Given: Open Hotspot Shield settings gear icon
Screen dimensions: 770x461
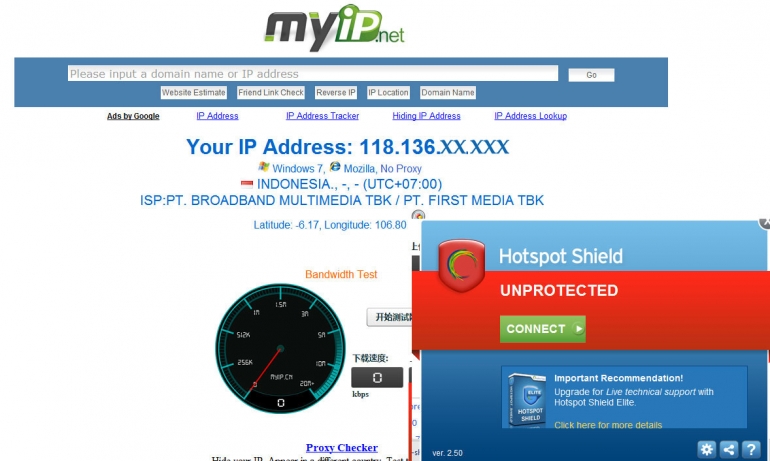Looking at the screenshot, I should pos(706,449).
